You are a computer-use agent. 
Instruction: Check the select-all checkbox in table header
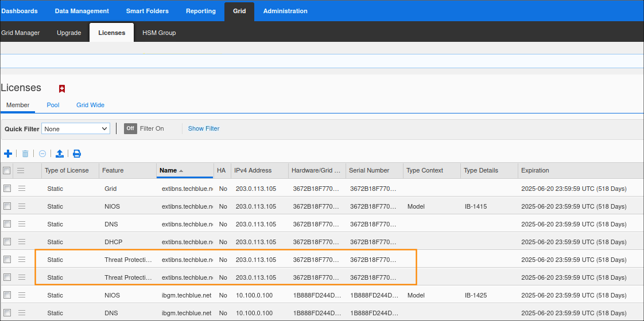[x=7, y=171]
